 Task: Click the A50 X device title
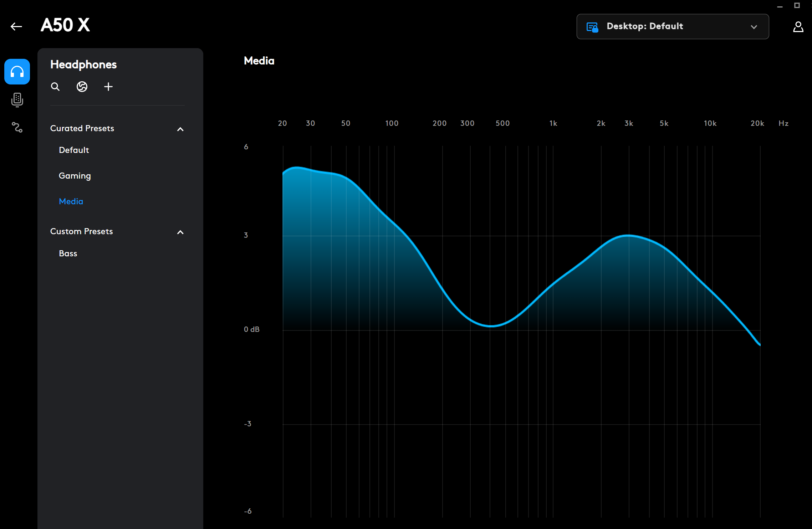(65, 25)
